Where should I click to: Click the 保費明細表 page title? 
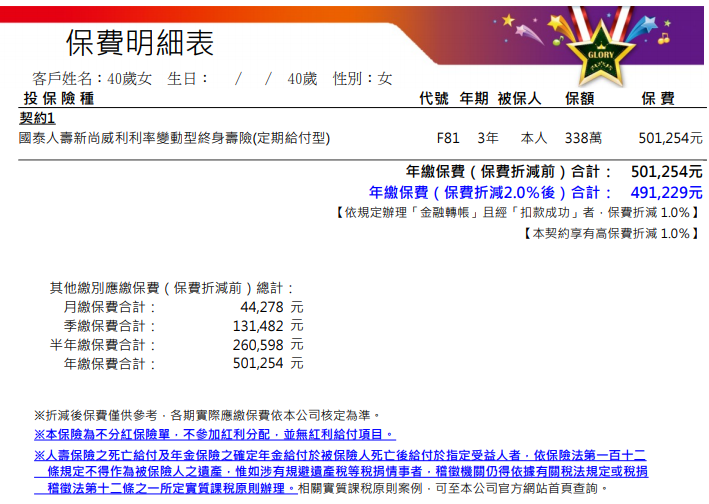click(x=140, y=42)
